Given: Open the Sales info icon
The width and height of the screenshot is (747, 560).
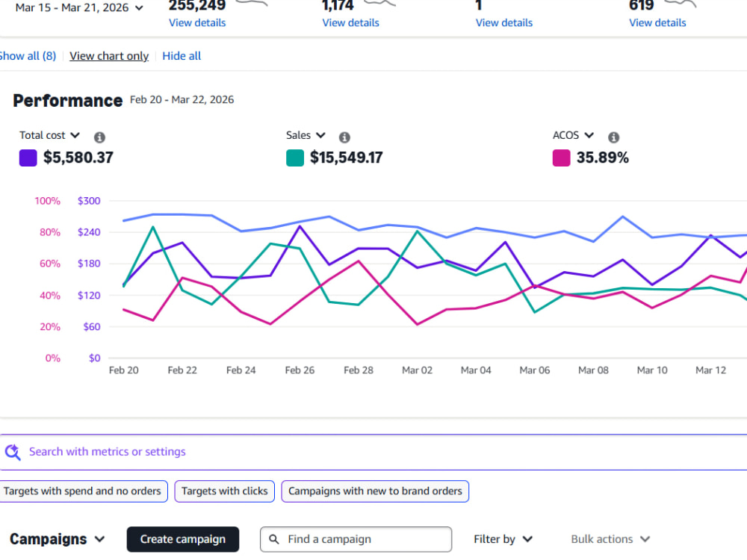Looking at the screenshot, I should tap(344, 137).
